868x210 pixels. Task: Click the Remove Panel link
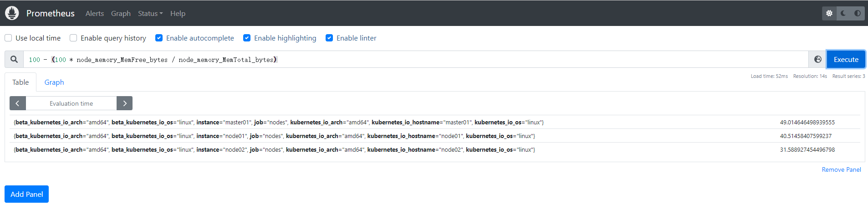coord(841,169)
